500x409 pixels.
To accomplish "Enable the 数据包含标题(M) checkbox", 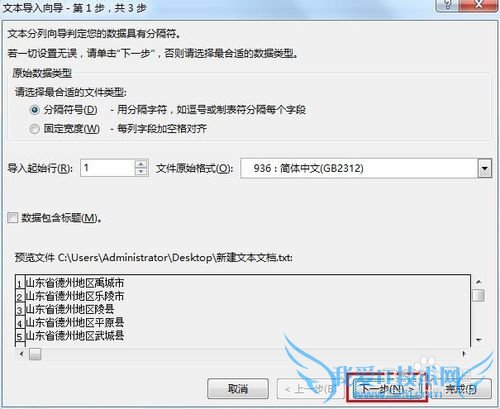I will (13, 218).
